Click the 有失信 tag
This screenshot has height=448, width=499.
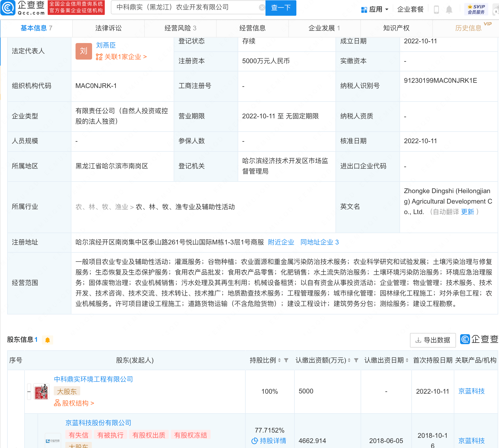point(79,435)
